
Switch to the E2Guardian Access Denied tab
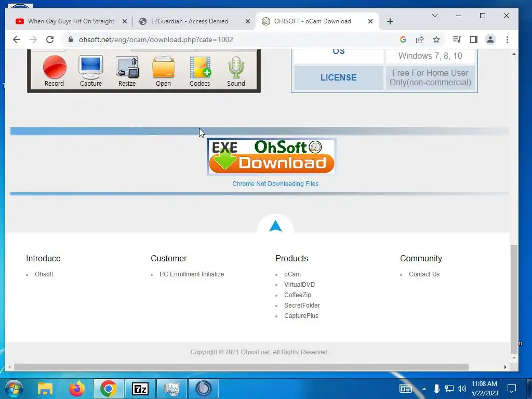pyautogui.click(x=190, y=21)
